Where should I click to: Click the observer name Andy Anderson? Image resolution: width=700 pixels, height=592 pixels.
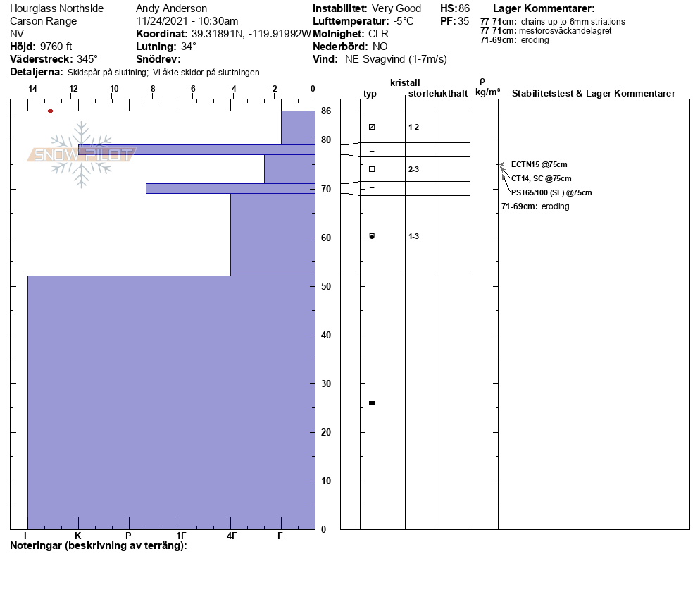click(x=171, y=8)
